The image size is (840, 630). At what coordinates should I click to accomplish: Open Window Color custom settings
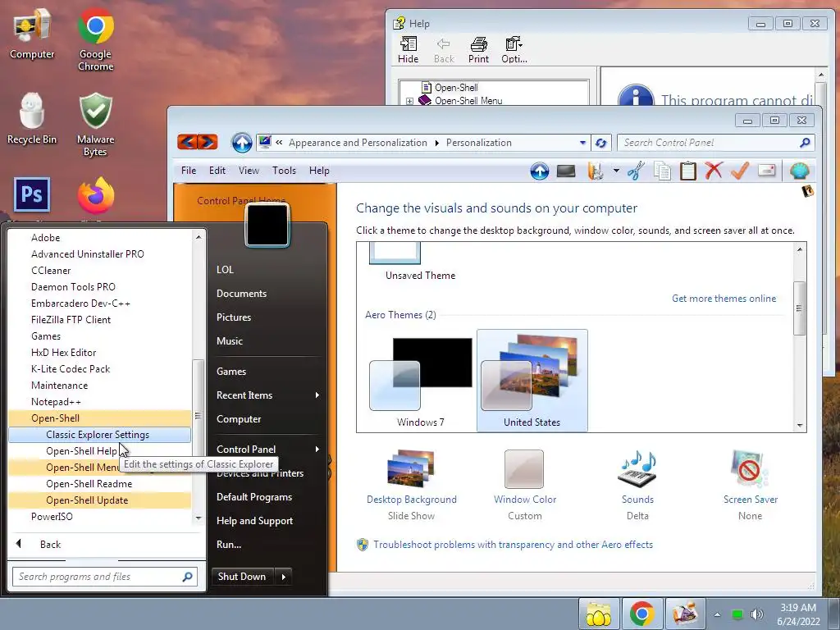coord(524,486)
